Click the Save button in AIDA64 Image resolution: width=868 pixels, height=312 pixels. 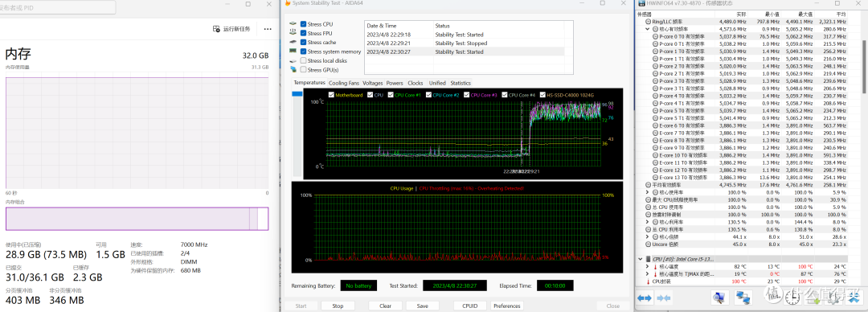423,306
